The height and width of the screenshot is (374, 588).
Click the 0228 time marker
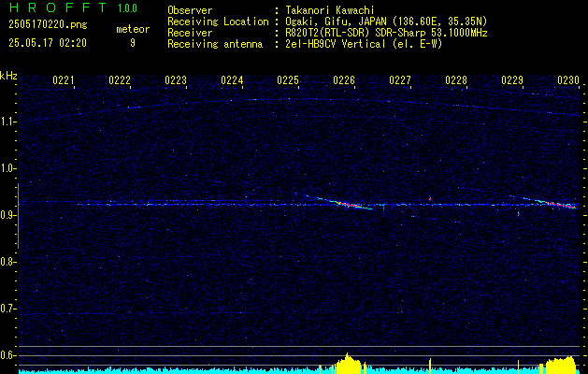point(456,80)
